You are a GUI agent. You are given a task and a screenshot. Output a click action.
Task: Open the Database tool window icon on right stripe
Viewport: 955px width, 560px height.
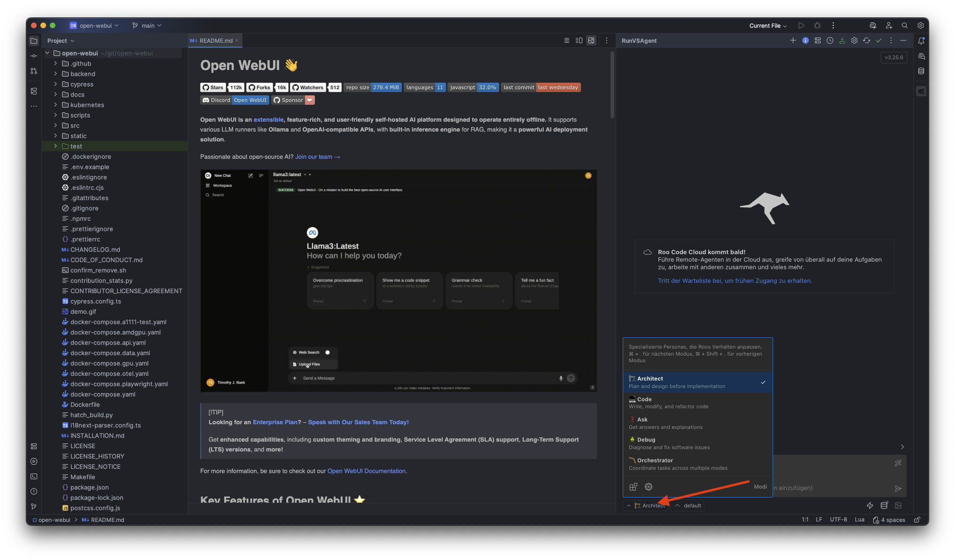921,71
